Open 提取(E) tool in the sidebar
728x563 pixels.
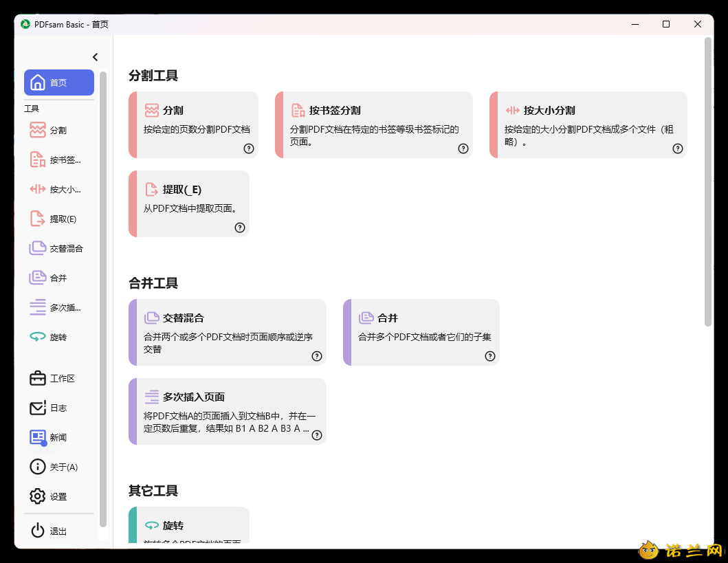(59, 219)
